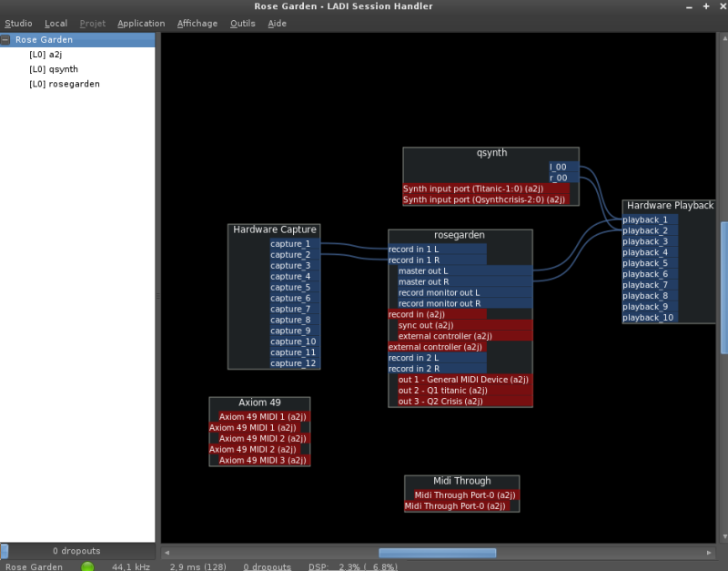Select out 2 - Q1 titanic port

tap(465, 391)
